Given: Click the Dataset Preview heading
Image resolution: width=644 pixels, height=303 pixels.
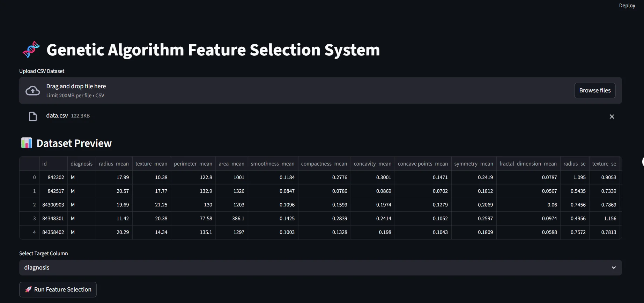Looking at the screenshot, I should click(74, 143).
